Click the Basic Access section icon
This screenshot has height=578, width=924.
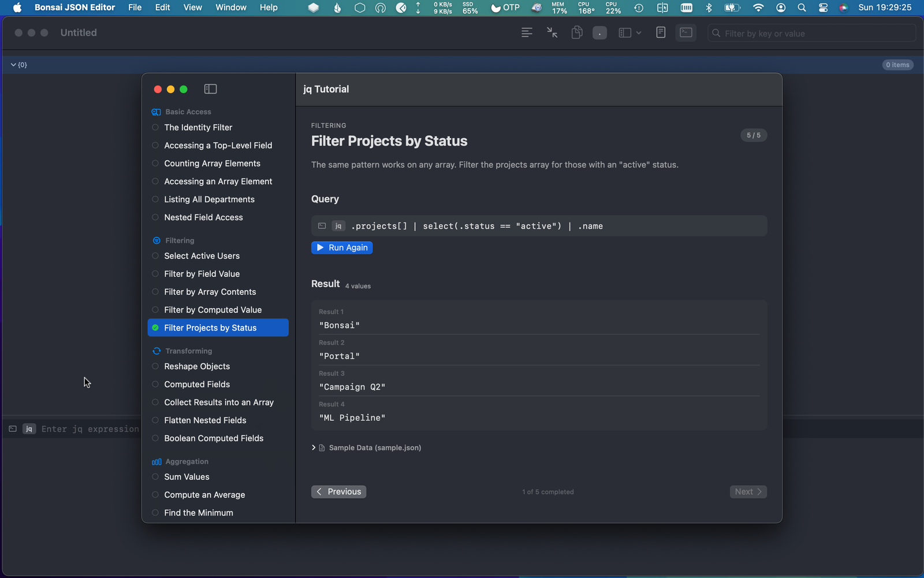[x=156, y=112]
